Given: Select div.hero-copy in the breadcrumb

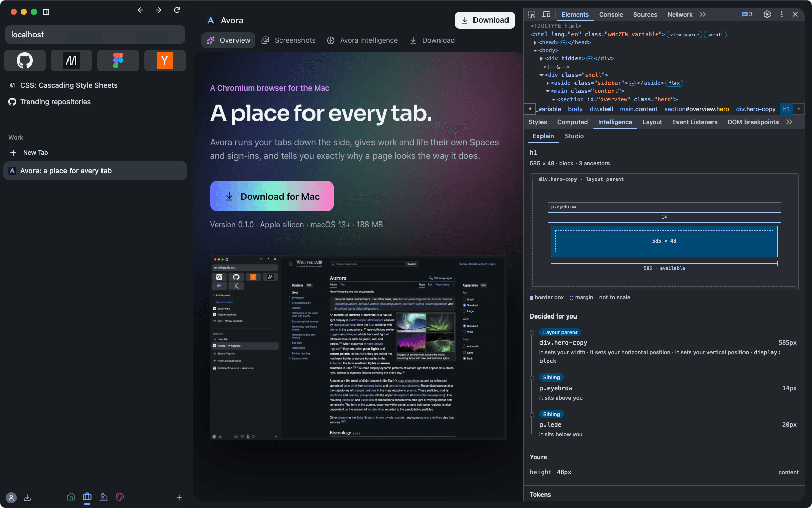Looking at the screenshot, I should tap(756, 109).
